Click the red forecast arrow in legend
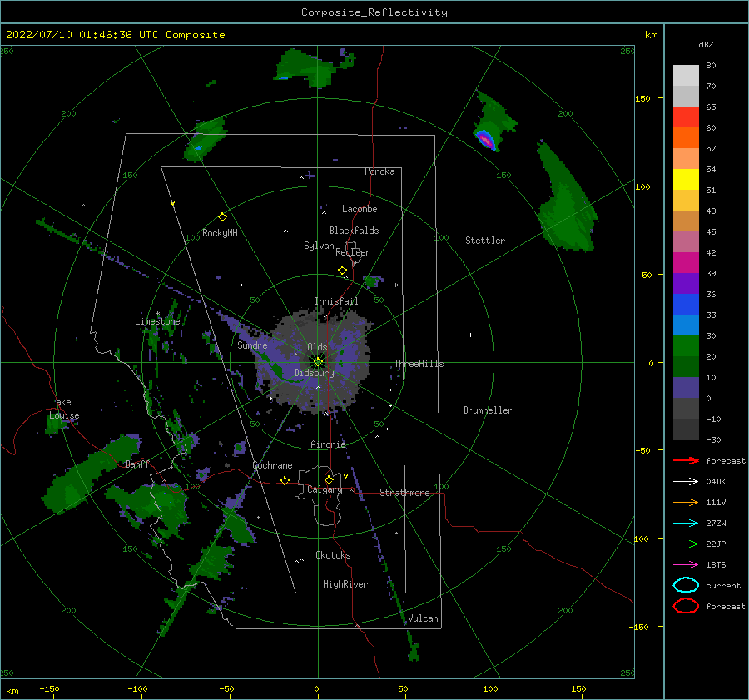The image size is (749, 700). pyautogui.click(x=686, y=460)
